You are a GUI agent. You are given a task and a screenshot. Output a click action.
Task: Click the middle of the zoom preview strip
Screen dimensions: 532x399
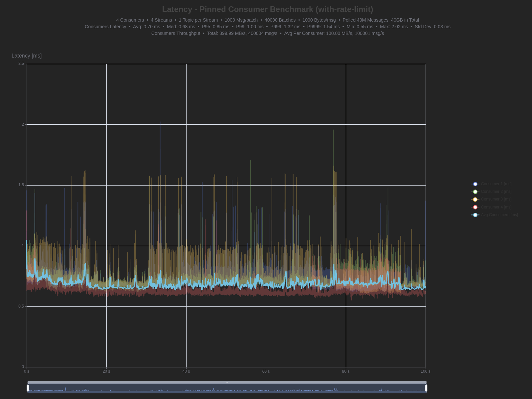point(227,388)
